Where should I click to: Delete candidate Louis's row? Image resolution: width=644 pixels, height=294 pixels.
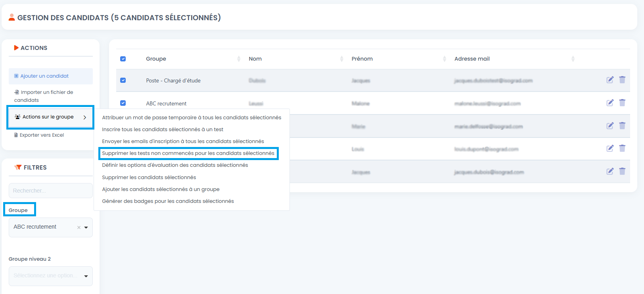(622, 148)
